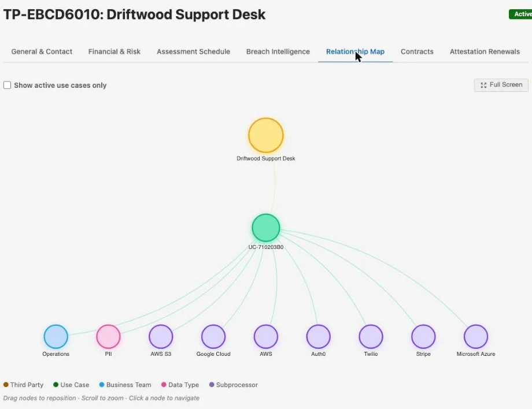Image resolution: width=532 pixels, height=409 pixels.
Task: Open the Breach Intelligence tab
Action: click(278, 51)
